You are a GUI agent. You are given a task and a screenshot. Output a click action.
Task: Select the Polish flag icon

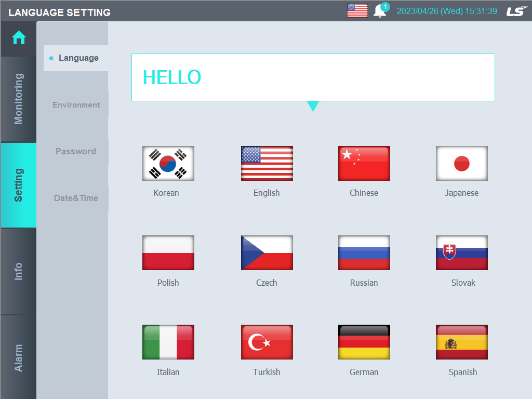click(168, 253)
